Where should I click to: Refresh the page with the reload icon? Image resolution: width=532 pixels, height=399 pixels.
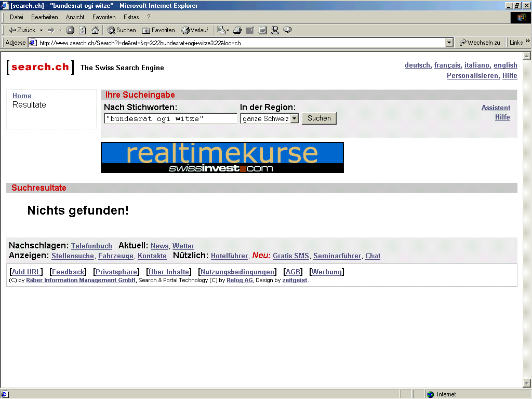(83, 30)
